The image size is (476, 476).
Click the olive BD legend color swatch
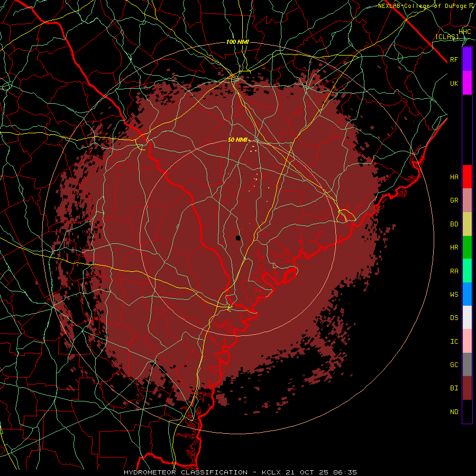467,224
